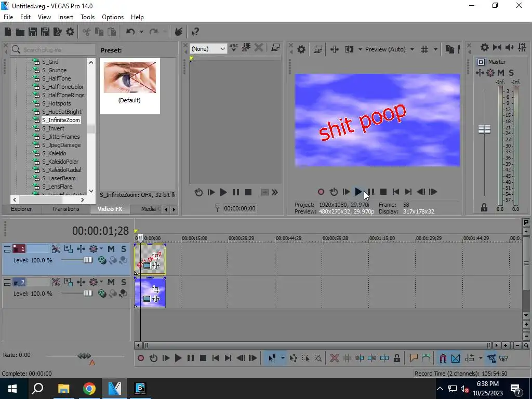The height and width of the screenshot is (399, 532).
Task: Stop playback in the video preview
Action: point(383,192)
